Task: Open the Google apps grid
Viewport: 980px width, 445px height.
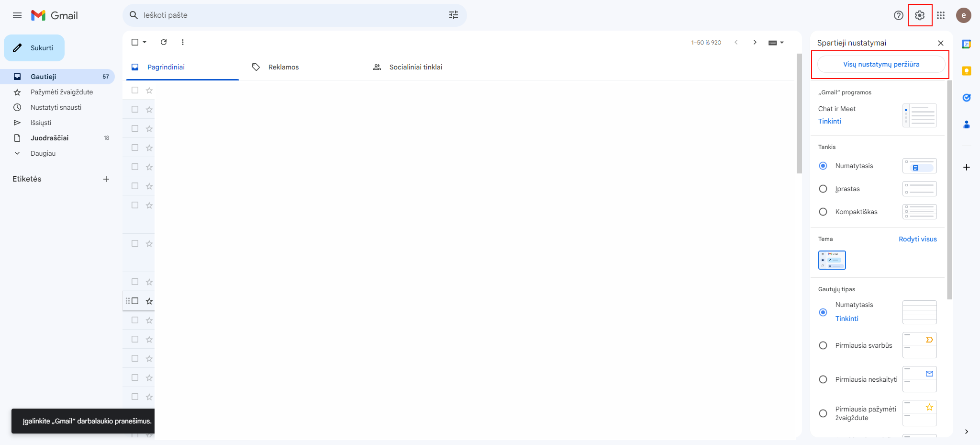Action: pos(941,15)
